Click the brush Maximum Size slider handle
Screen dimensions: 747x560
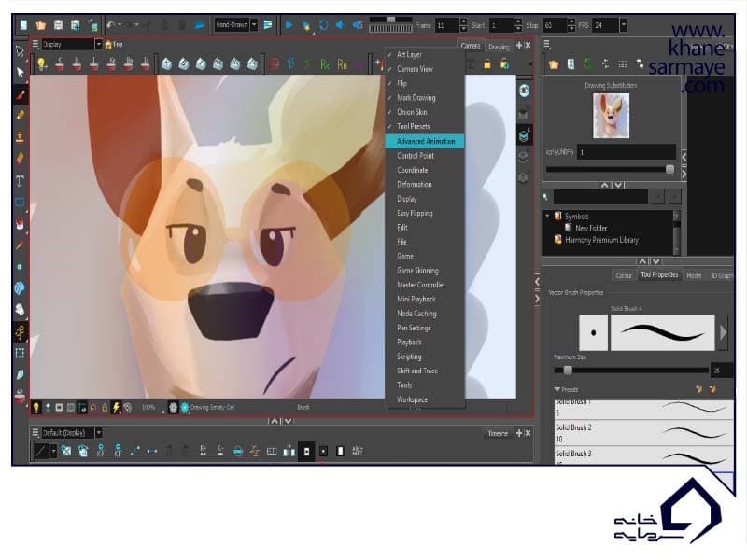(568, 370)
